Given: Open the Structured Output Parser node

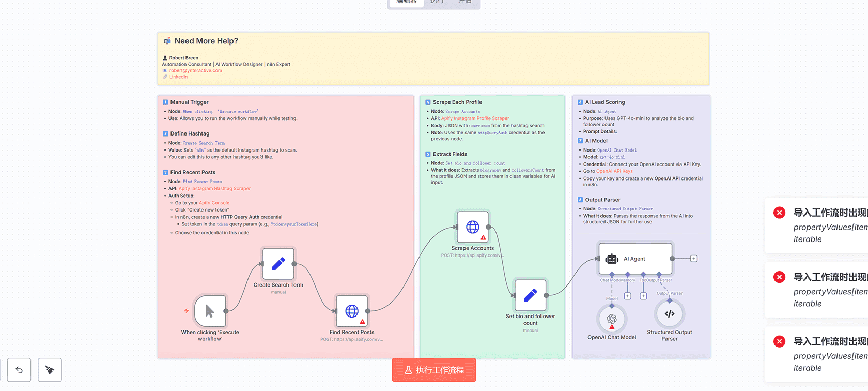Looking at the screenshot, I should pyautogui.click(x=670, y=314).
